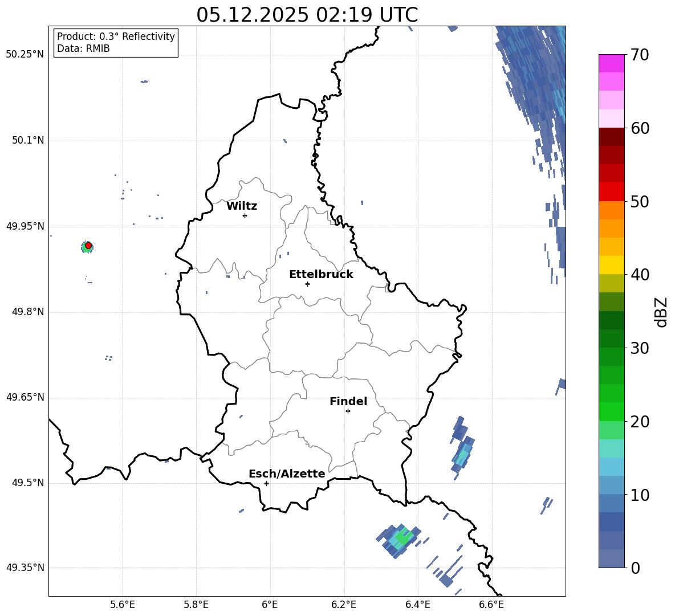The height and width of the screenshot is (616, 675).
Task: Click the cross marker below Wiltz
Action: click(x=245, y=215)
